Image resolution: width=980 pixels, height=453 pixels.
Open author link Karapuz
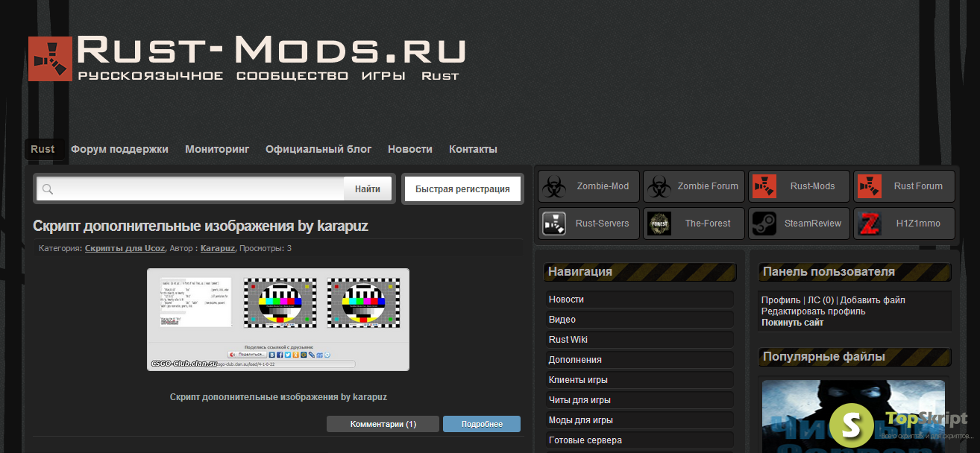click(x=218, y=248)
